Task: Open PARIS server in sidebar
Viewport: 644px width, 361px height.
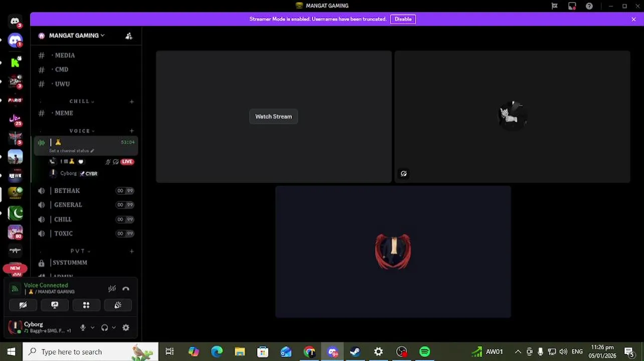Action: (x=15, y=100)
